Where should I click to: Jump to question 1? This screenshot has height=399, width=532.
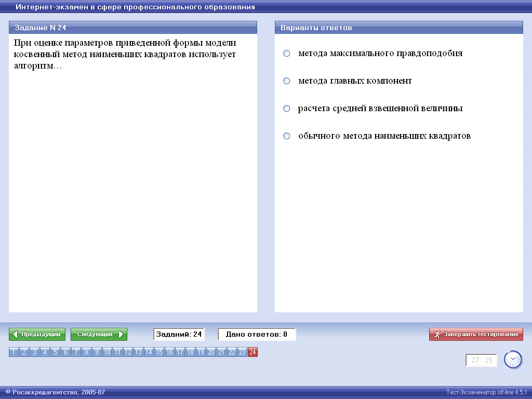[x=14, y=352]
